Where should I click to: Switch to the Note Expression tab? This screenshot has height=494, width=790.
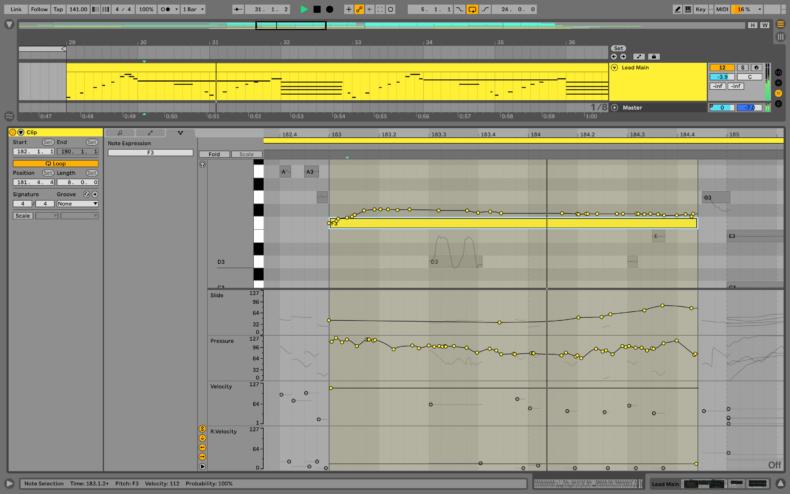tap(180, 132)
